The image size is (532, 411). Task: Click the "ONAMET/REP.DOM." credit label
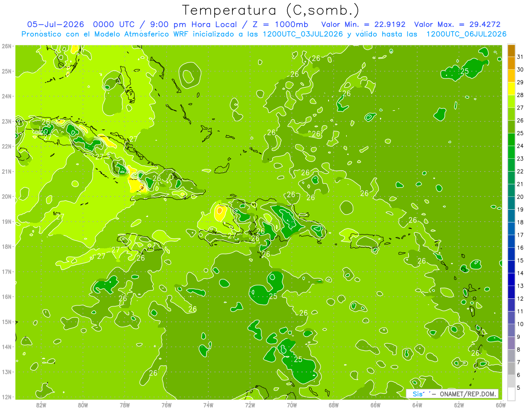pos(469,394)
